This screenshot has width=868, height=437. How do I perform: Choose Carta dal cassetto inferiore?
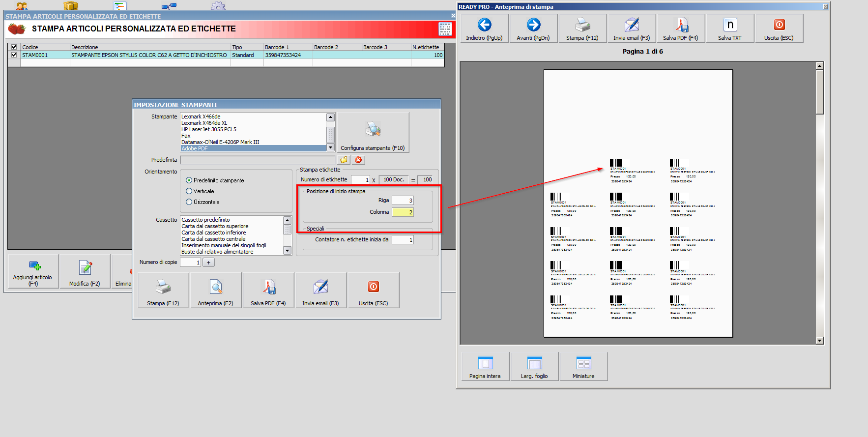tap(232, 233)
